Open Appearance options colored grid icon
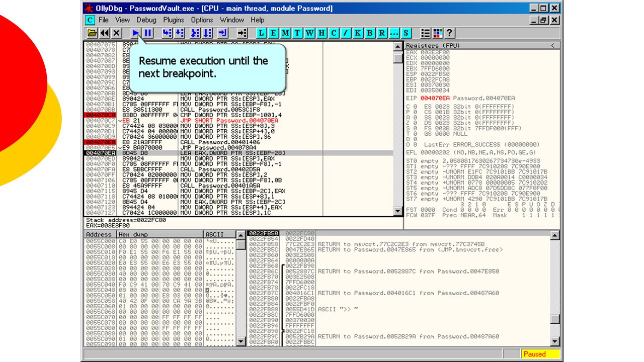644x362 pixels. point(438,33)
